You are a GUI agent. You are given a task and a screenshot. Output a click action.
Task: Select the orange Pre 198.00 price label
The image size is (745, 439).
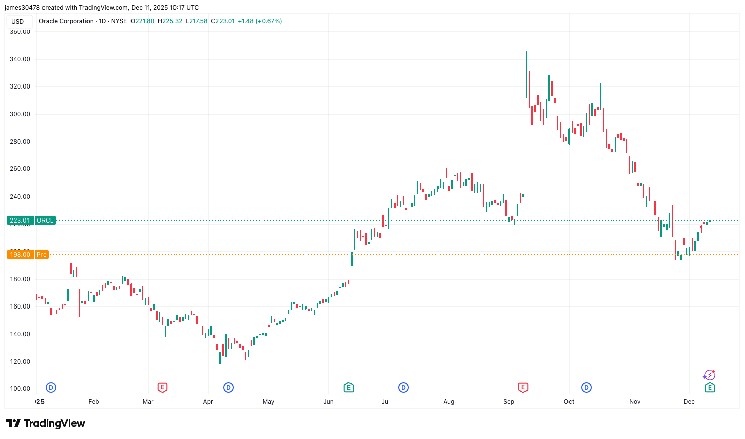tap(19, 254)
